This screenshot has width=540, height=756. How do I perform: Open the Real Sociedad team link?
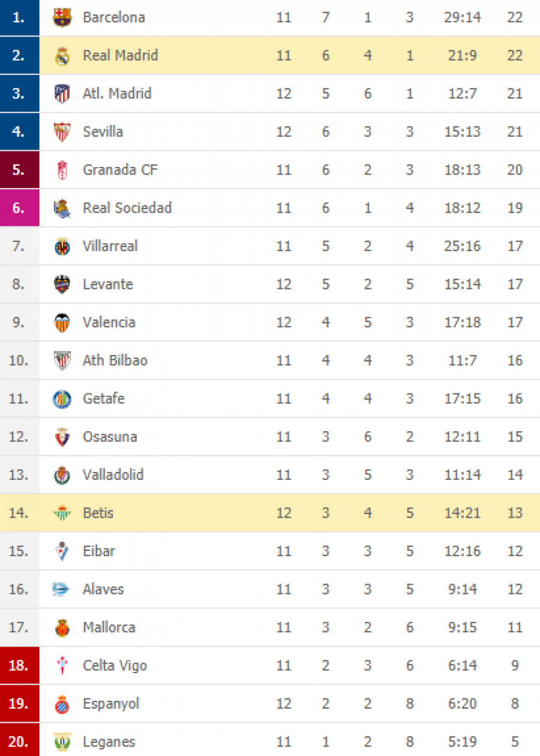pos(127,208)
